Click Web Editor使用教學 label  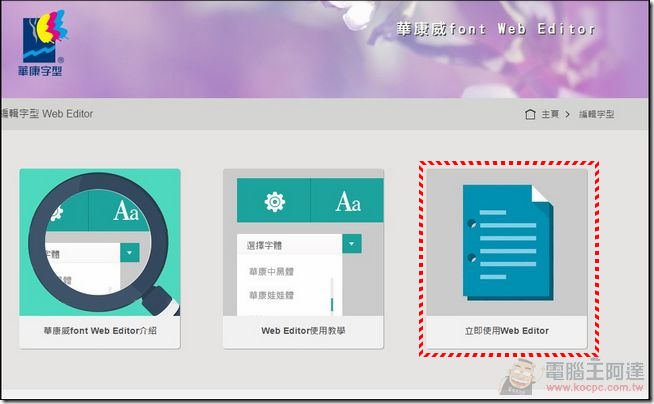303,331
